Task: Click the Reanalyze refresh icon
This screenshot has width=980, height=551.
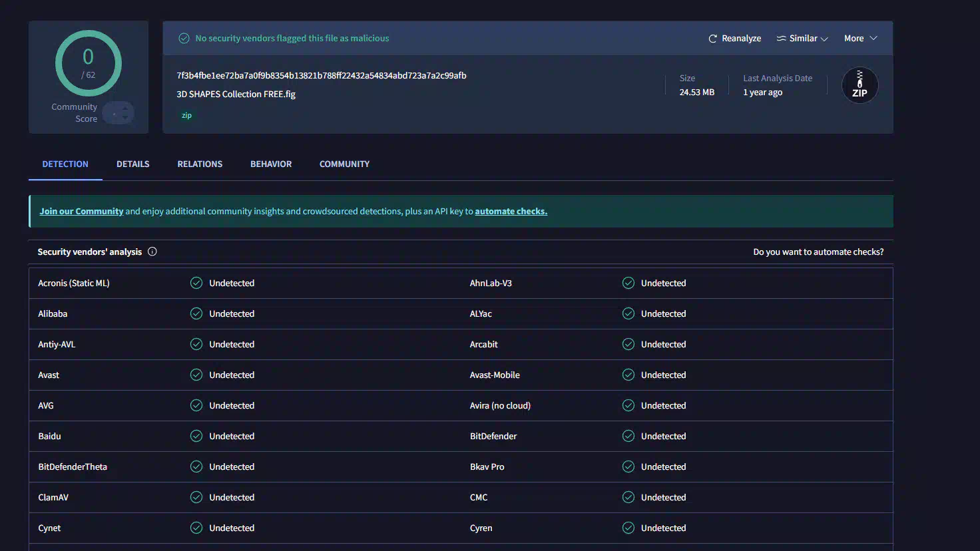Action: (x=712, y=39)
